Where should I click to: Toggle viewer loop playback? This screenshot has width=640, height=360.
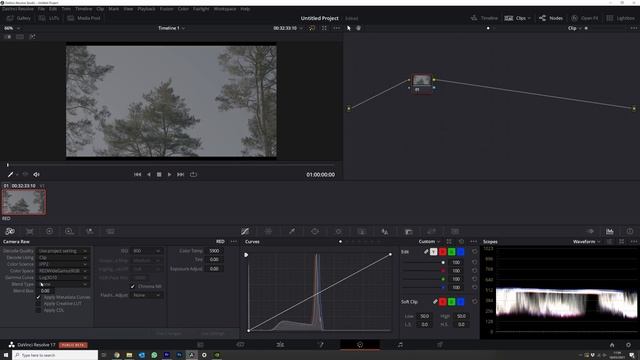tap(193, 174)
